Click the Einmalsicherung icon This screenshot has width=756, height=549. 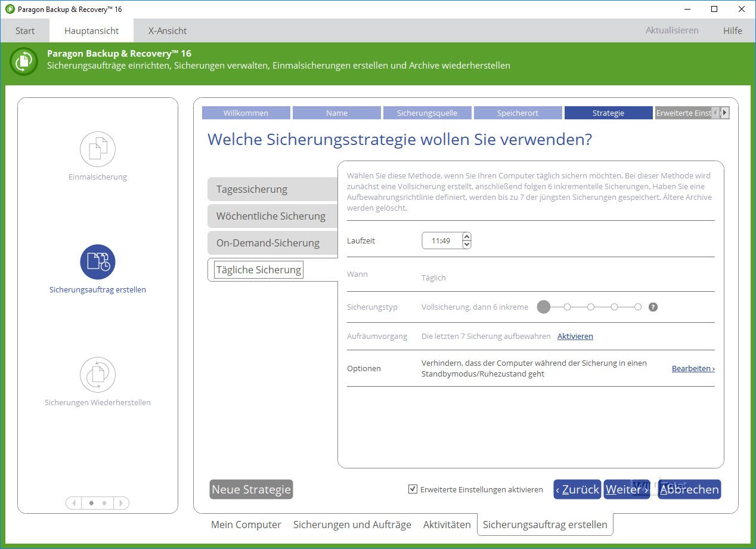point(98,149)
